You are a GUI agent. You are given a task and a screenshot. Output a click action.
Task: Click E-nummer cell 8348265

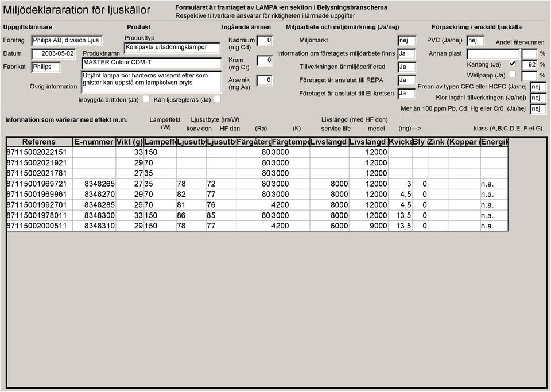click(94, 184)
